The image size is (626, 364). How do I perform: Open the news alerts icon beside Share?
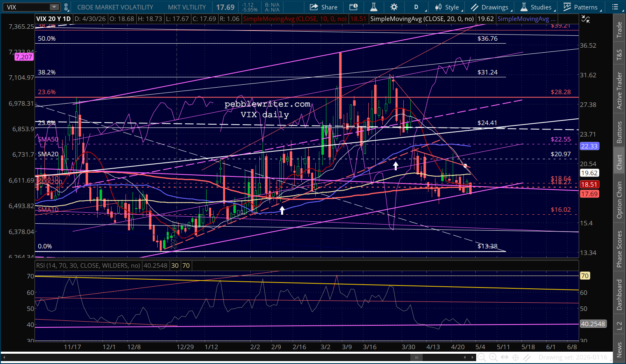point(353,7)
